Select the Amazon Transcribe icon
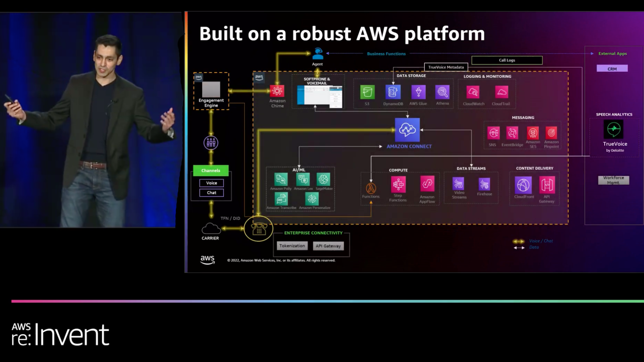The height and width of the screenshot is (362, 644). pos(281,199)
